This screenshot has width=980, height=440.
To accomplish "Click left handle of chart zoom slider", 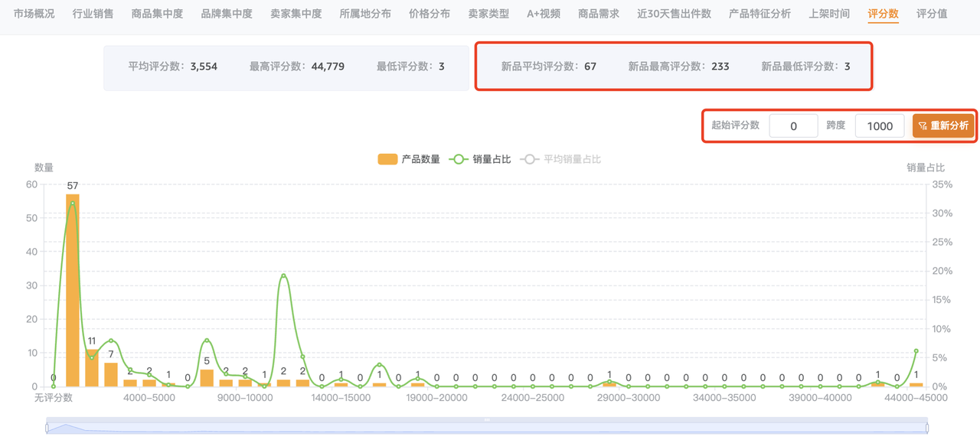I will 47,428.
